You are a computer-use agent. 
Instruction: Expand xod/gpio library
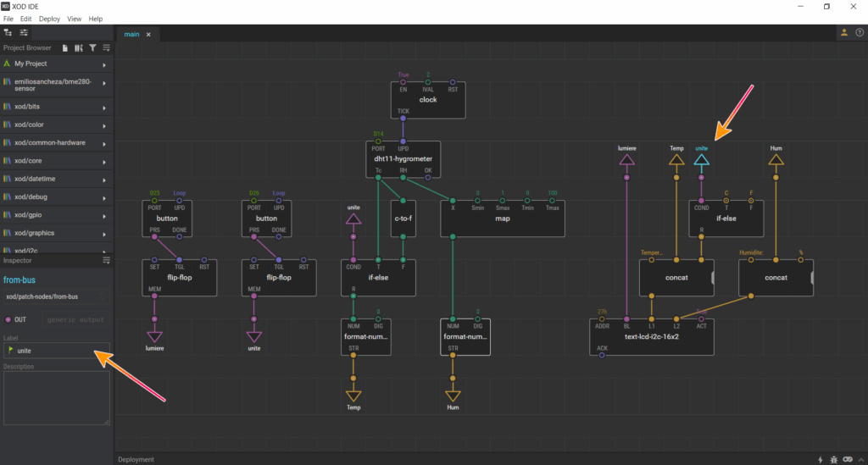pos(103,216)
